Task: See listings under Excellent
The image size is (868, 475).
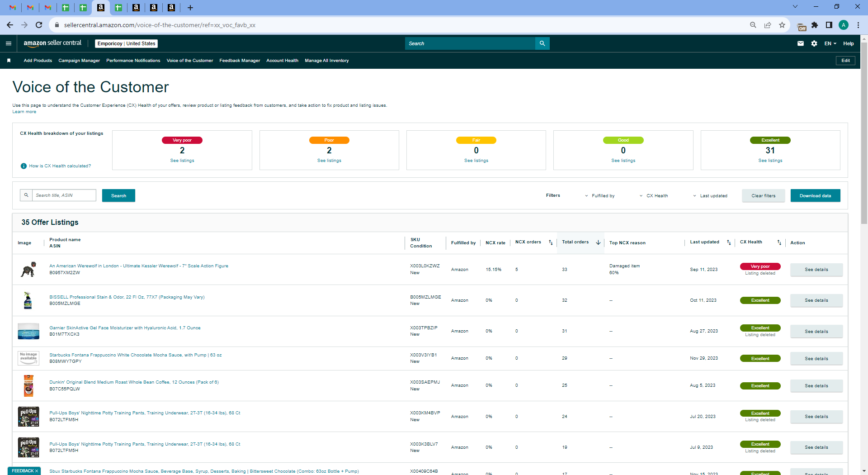Action: pyautogui.click(x=770, y=161)
